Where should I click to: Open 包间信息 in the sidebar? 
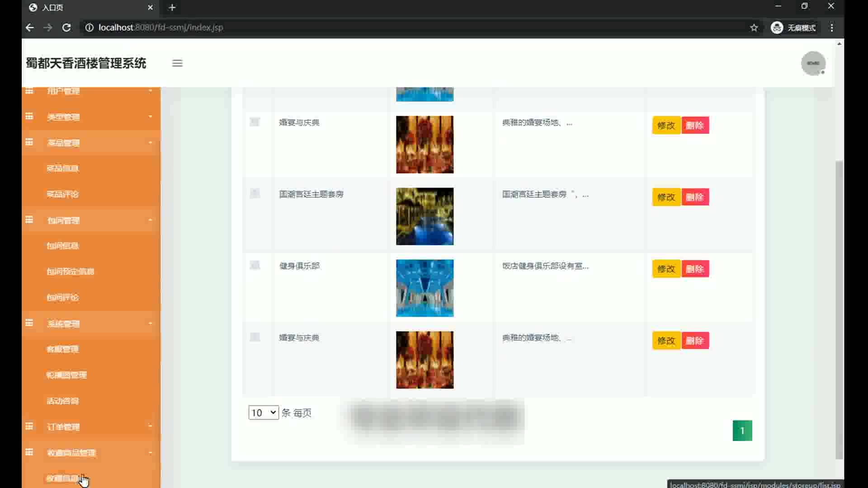[x=63, y=246]
